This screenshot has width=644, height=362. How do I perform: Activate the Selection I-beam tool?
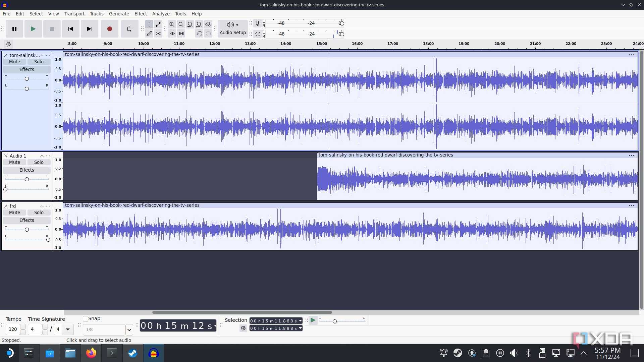(149, 24)
